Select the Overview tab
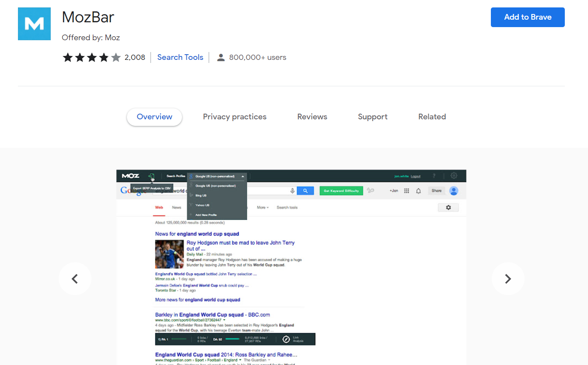The width and height of the screenshot is (588, 365). coord(154,117)
